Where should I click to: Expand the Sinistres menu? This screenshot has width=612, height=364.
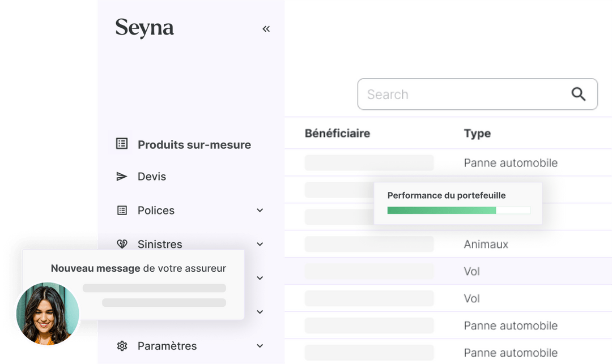point(260,244)
